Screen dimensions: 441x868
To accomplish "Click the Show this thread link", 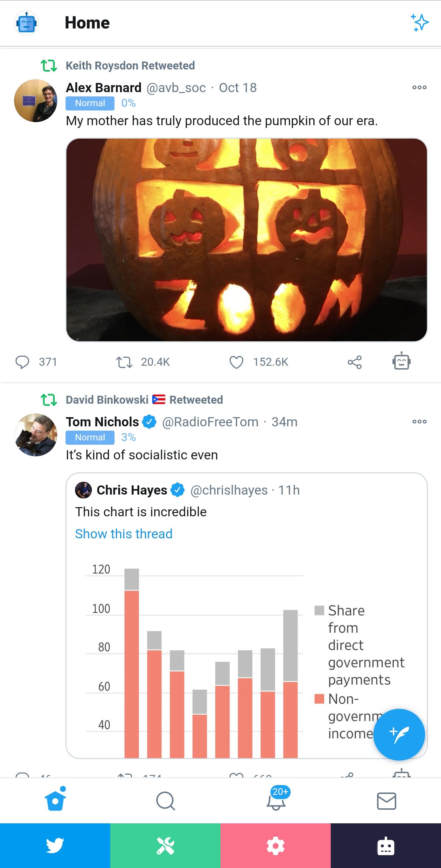I will pos(124,534).
